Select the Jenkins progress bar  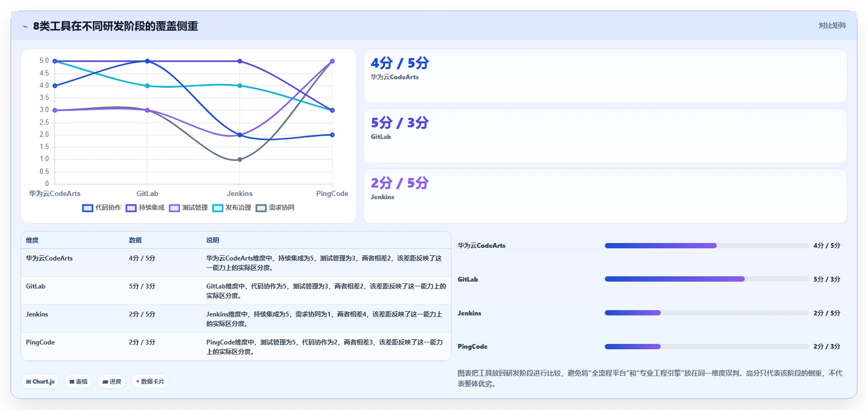tap(706, 313)
